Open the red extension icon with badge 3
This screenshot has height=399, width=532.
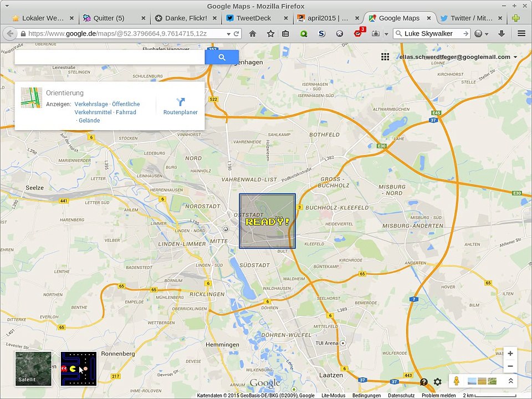(359, 33)
